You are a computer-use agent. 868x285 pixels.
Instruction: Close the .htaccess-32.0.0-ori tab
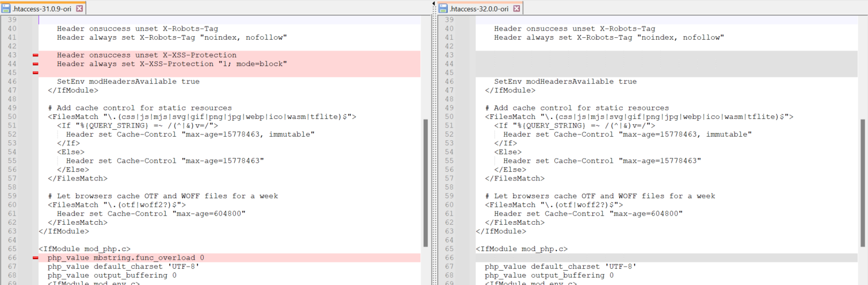(x=516, y=9)
